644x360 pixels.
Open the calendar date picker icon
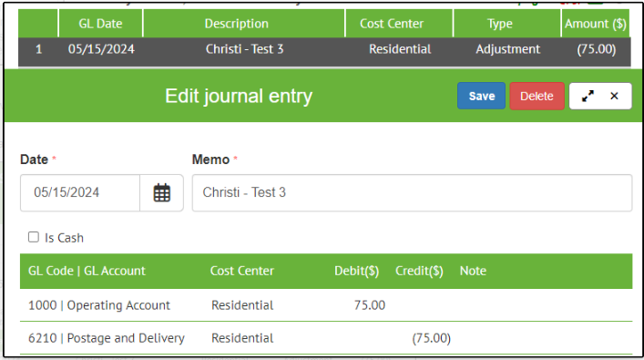[162, 192]
